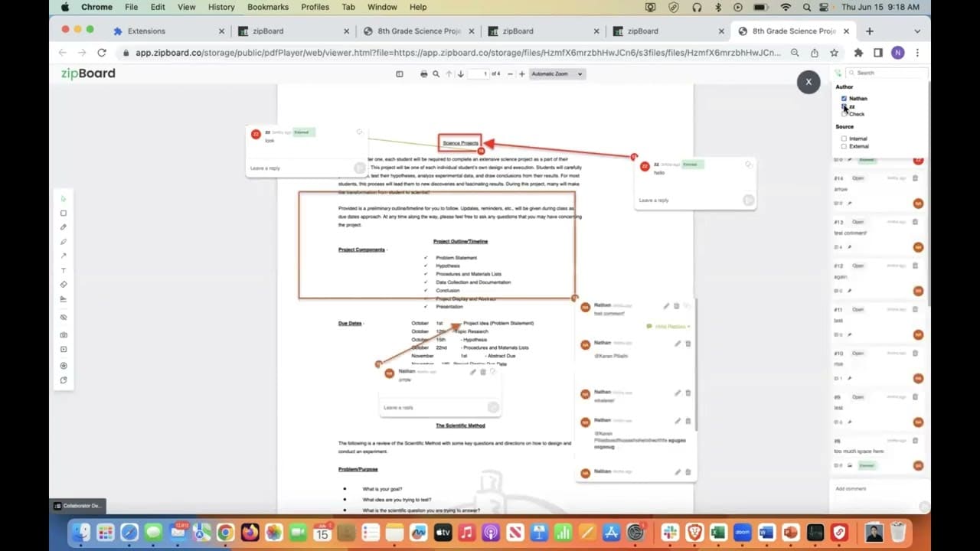Viewport: 980px width, 551px height.
Task: Toggle the PDF viewer sidebar panel
Action: point(400,73)
